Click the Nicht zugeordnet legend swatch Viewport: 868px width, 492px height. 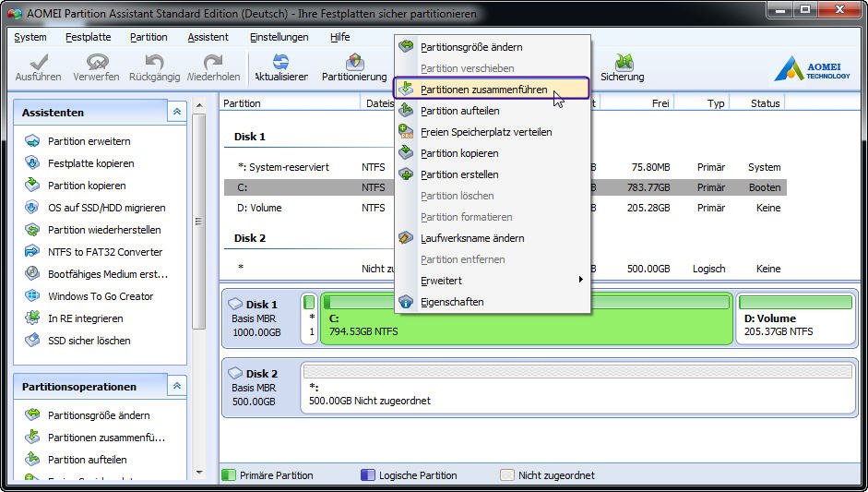507,474
